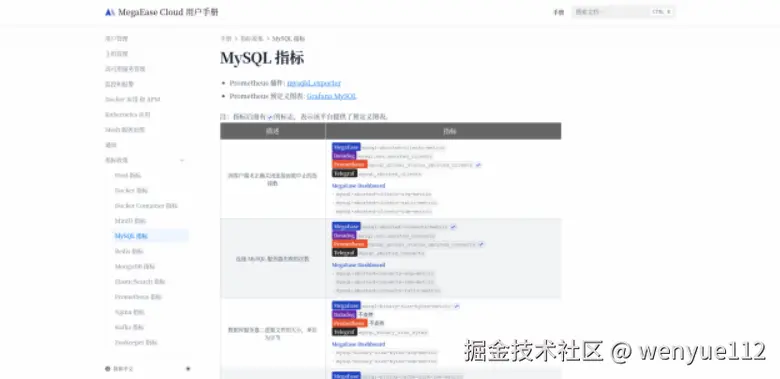Open the mysqld_exporter link
Viewport: 780px width, 379px height.
314,83
